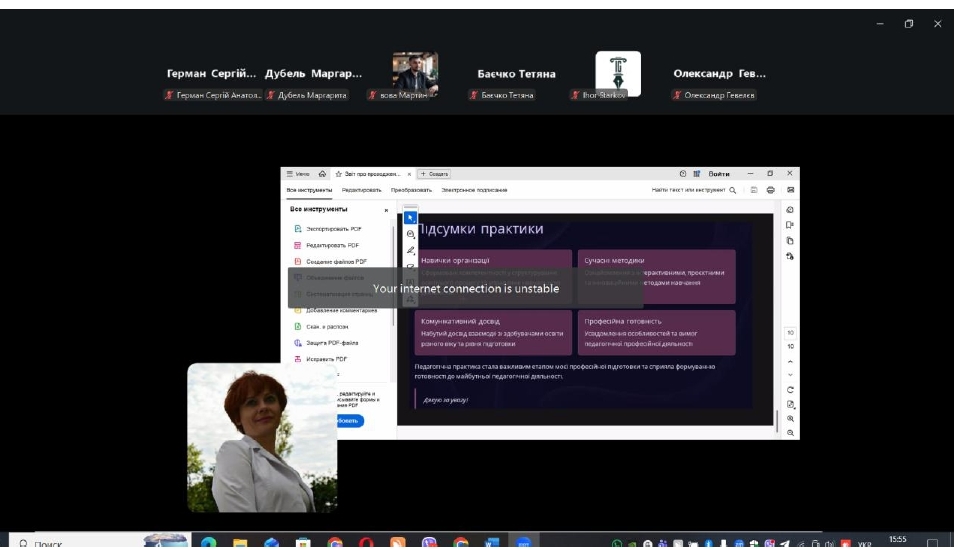
Task: Click the save icon in Acrobat toolbar
Action: coord(754,190)
